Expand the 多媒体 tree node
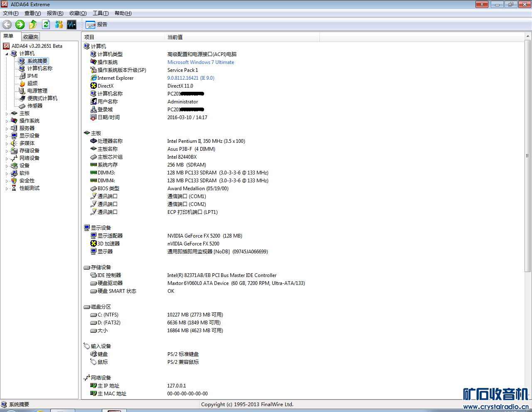532x412 pixels. 7,143
